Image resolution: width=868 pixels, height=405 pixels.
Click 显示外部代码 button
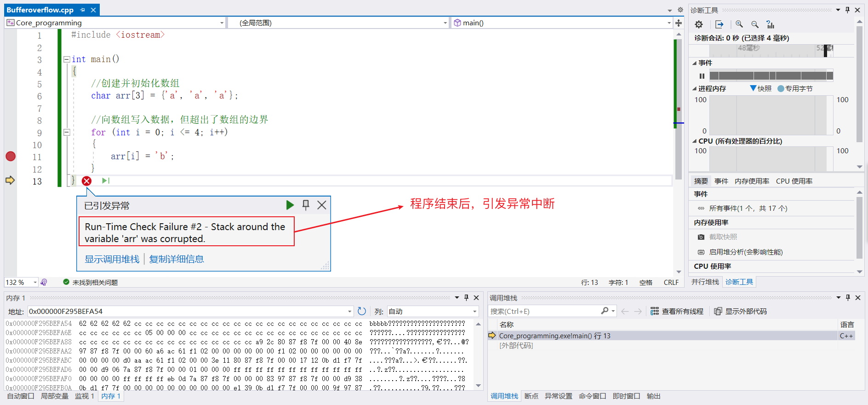point(740,312)
